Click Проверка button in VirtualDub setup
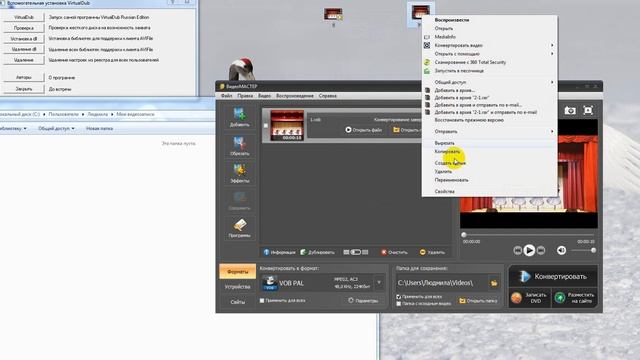Image resolution: width=640 pixels, height=360 pixels. pyautogui.click(x=24, y=28)
